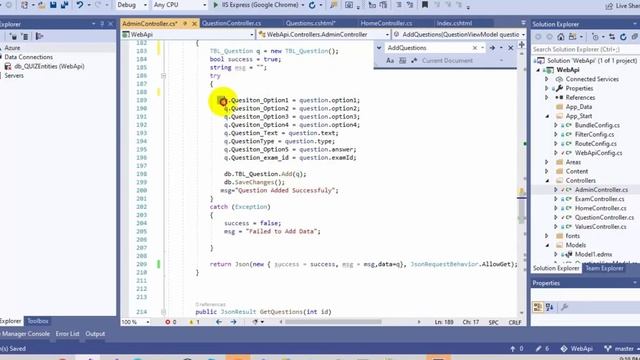Switch to AdminController.cs tab
Image resolution: width=640 pixels, height=360 pixels.
pyautogui.click(x=150, y=24)
